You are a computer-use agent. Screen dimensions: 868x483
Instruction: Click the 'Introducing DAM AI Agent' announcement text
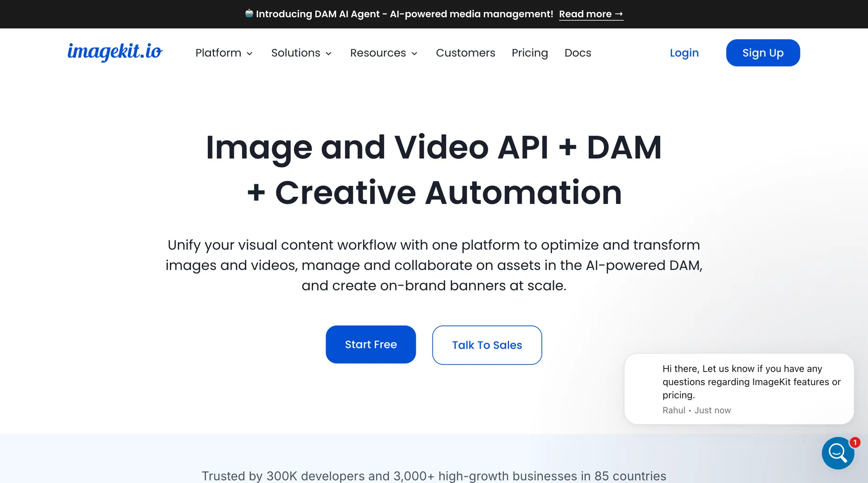tap(404, 14)
